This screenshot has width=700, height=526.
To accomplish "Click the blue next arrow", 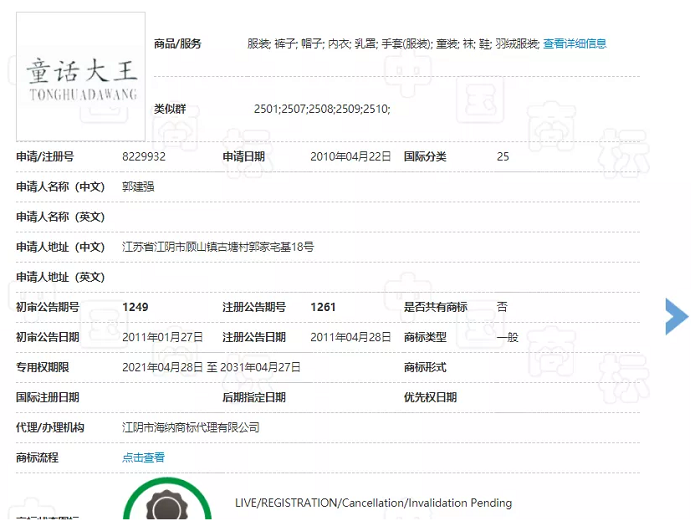I will [677, 316].
